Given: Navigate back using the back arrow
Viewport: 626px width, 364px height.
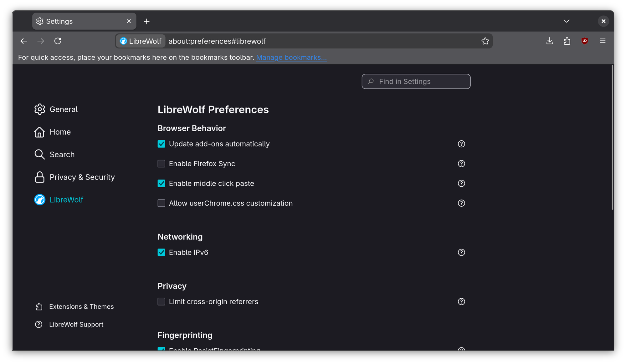Looking at the screenshot, I should pyautogui.click(x=24, y=41).
